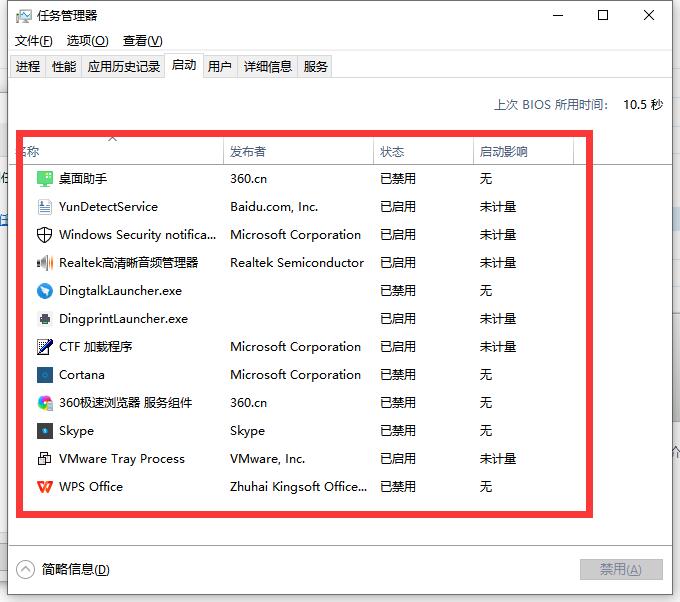Click the Skype dark icon
Image resolution: width=680 pixels, height=602 pixels.
(44, 431)
